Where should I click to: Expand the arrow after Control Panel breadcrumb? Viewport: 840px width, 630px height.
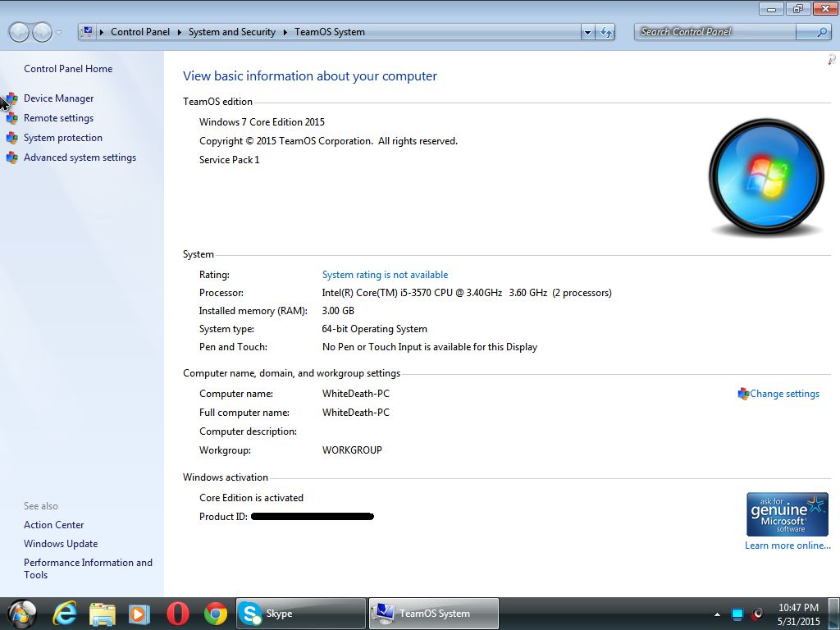point(179,32)
